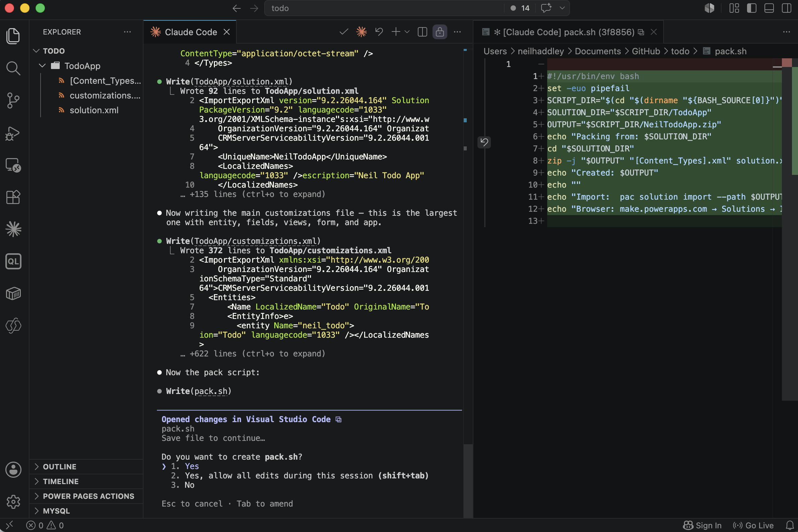798x532 pixels.
Task: Open Run and Debug view
Action: 13,133
